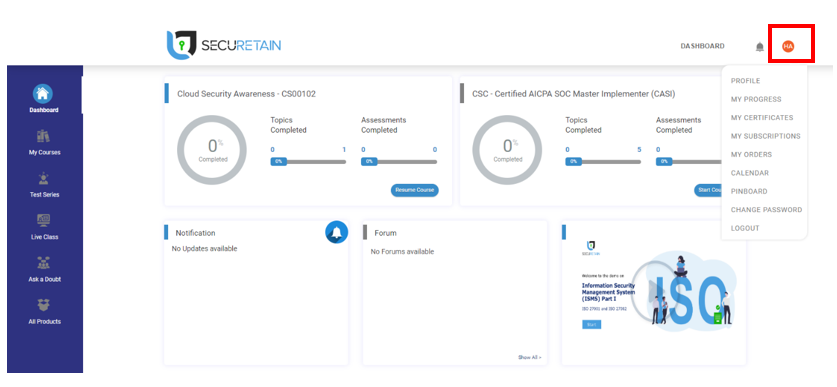The image size is (837, 387).
Task: Select the Ask a Doubt icon
Action: (43, 263)
